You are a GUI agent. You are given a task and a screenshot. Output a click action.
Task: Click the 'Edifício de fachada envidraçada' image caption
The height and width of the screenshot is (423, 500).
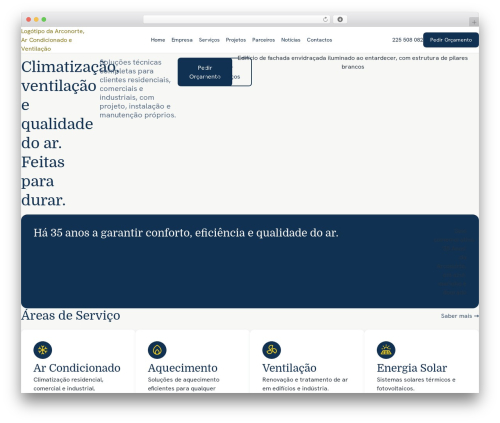tap(353, 62)
